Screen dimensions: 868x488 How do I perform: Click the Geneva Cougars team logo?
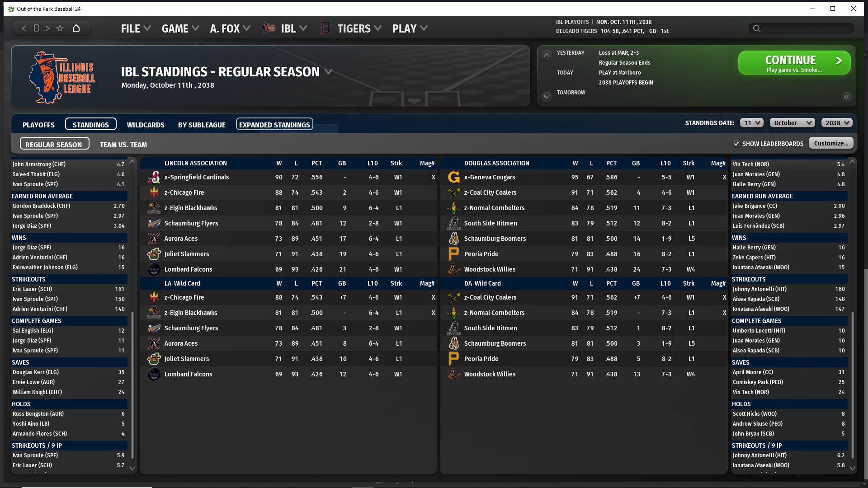coord(453,177)
